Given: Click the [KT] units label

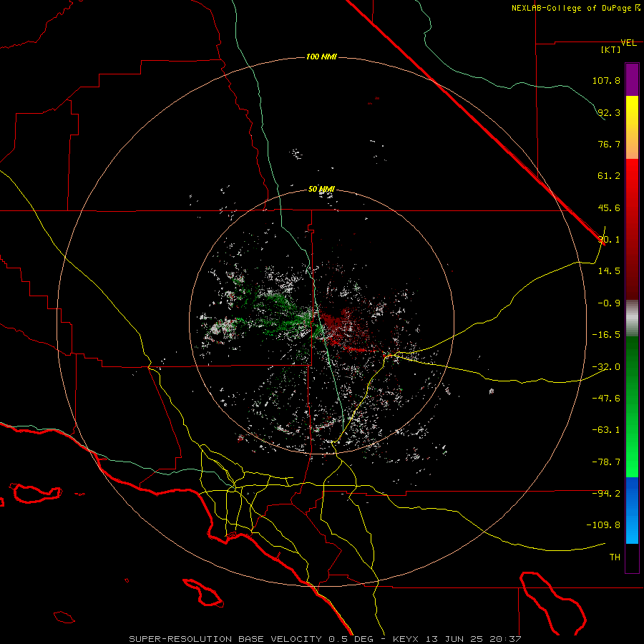Looking at the screenshot, I should (x=610, y=49).
